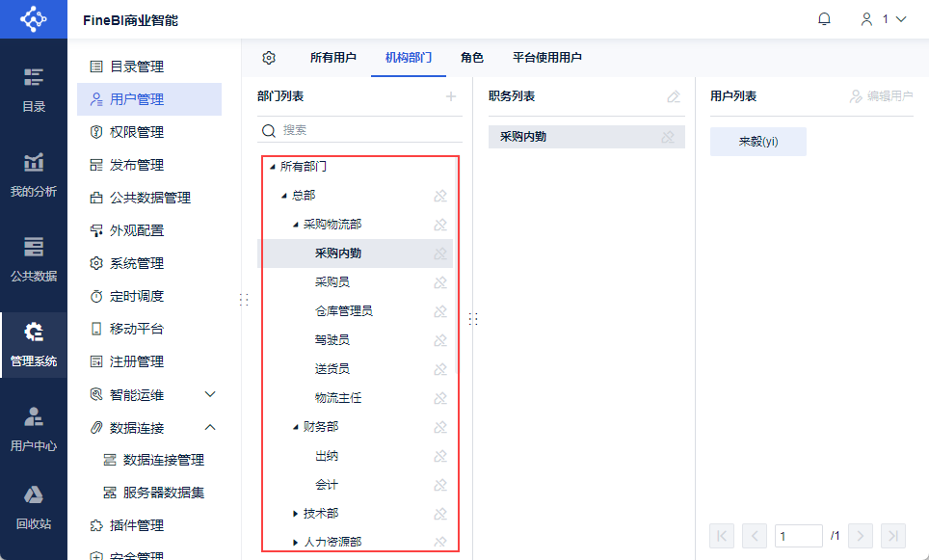Screen dimensions: 929x560
Task: Open 用户中心 in the left sidebar
Action: pos(34,429)
